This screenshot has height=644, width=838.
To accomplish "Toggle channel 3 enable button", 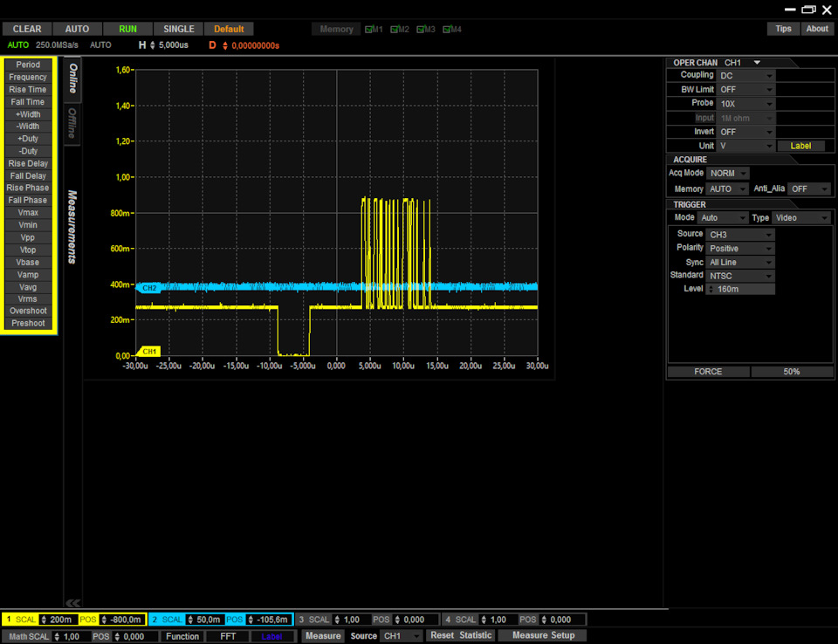I will (301, 620).
